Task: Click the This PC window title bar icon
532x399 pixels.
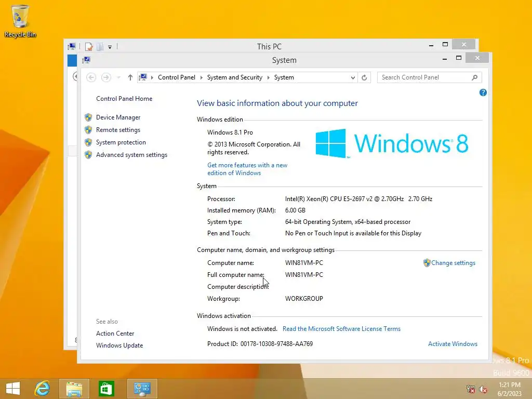Action: click(72, 46)
